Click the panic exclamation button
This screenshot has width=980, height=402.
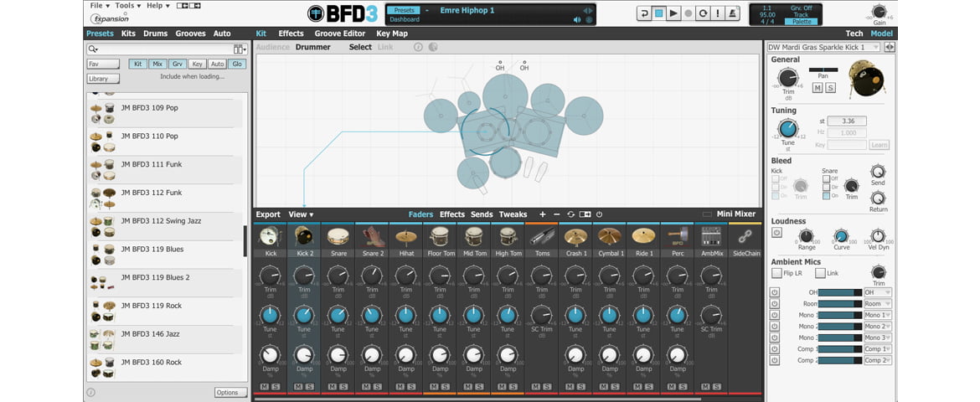(x=718, y=13)
